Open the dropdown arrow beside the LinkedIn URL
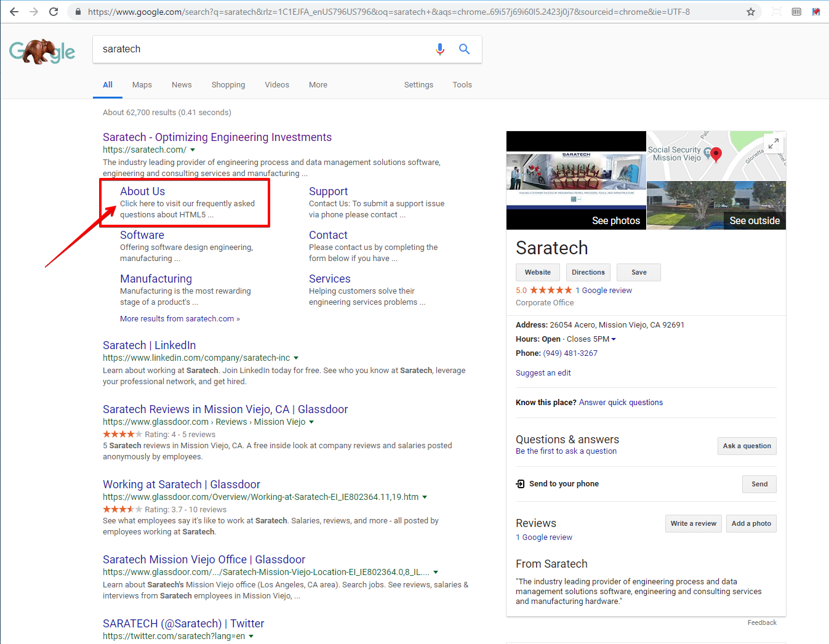The height and width of the screenshot is (644, 829). (x=296, y=358)
